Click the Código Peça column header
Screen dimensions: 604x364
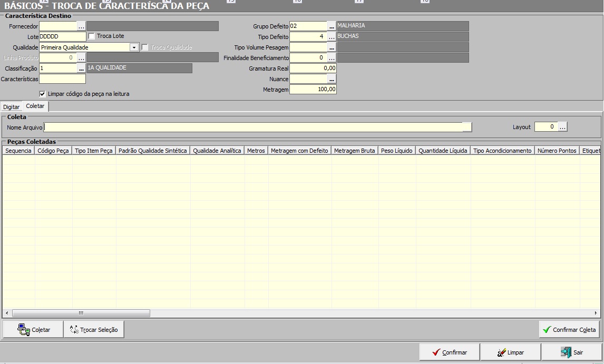pyautogui.click(x=53, y=151)
